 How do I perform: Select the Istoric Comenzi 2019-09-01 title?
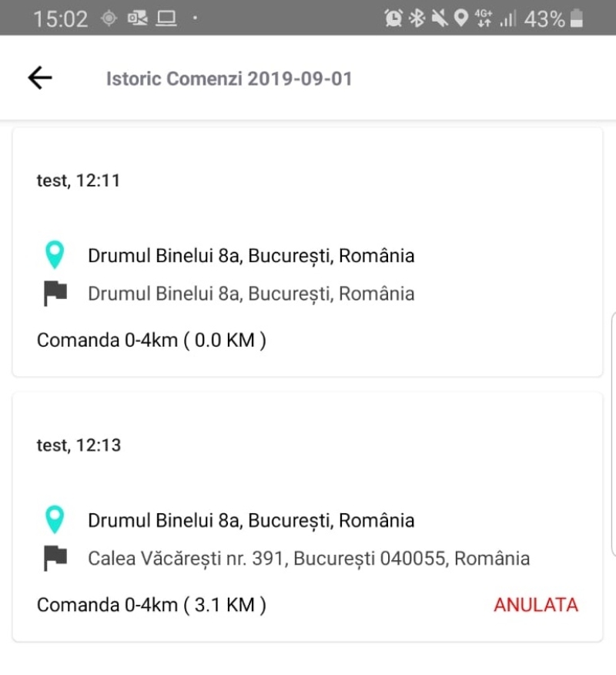[229, 79]
